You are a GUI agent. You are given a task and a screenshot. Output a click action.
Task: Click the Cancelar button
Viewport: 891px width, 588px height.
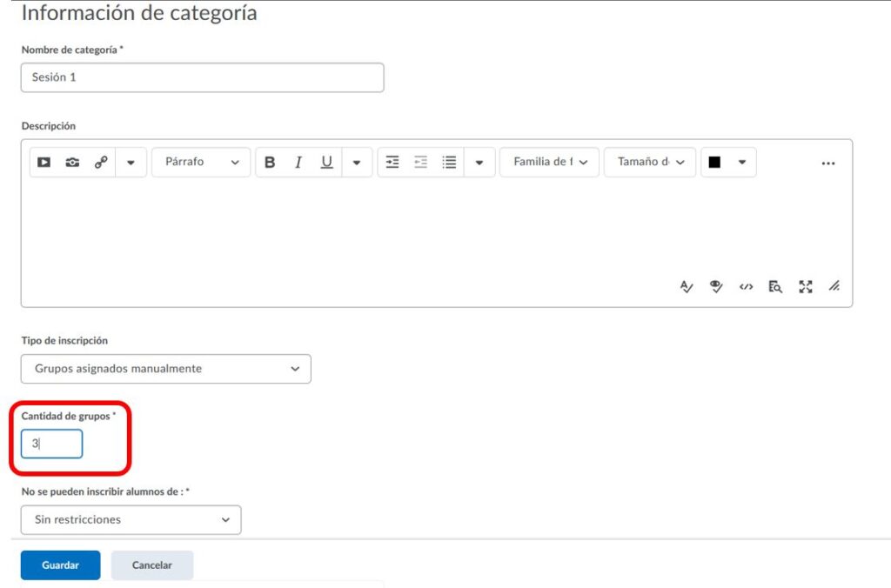click(x=152, y=565)
